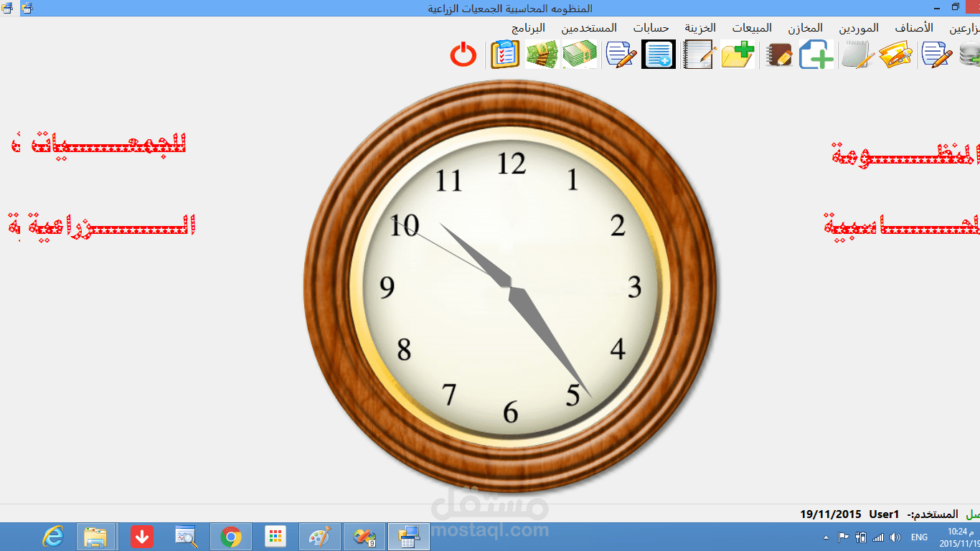This screenshot has width=980, height=551.
Task: Show hidden system tray icons arrow
Action: coord(826,537)
